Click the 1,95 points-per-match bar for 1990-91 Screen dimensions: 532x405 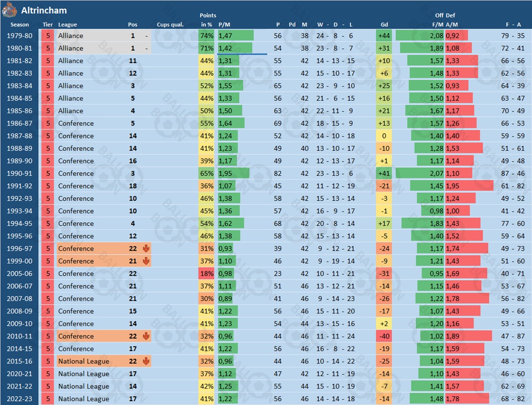point(234,173)
